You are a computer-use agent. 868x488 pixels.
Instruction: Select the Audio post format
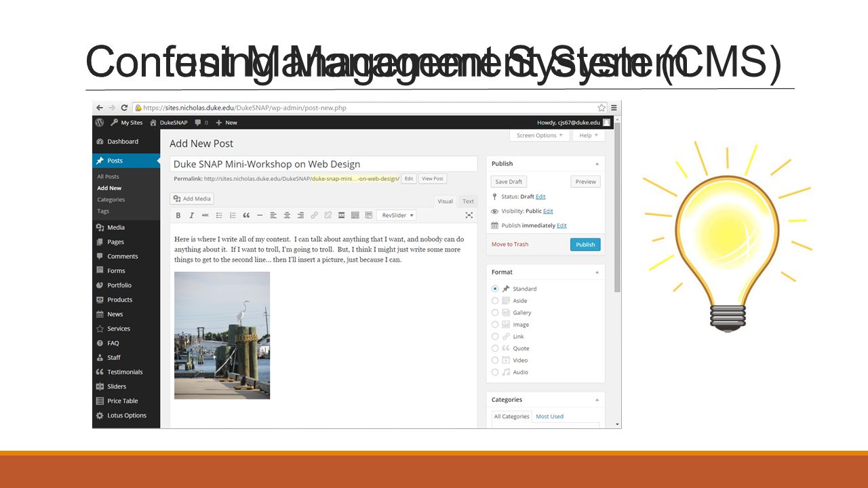point(495,372)
